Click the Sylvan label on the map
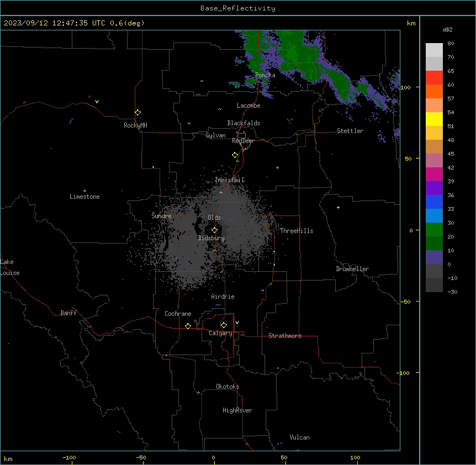The height and width of the screenshot is (465, 476). point(215,135)
